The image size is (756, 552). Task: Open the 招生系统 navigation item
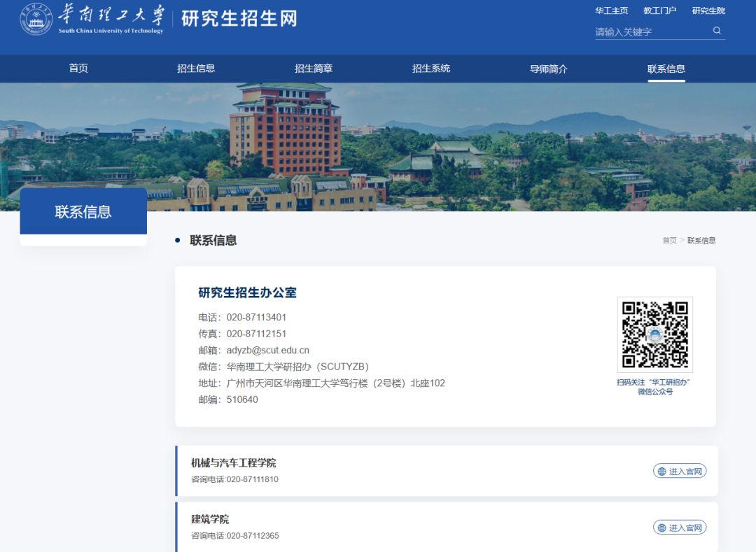pyautogui.click(x=431, y=69)
